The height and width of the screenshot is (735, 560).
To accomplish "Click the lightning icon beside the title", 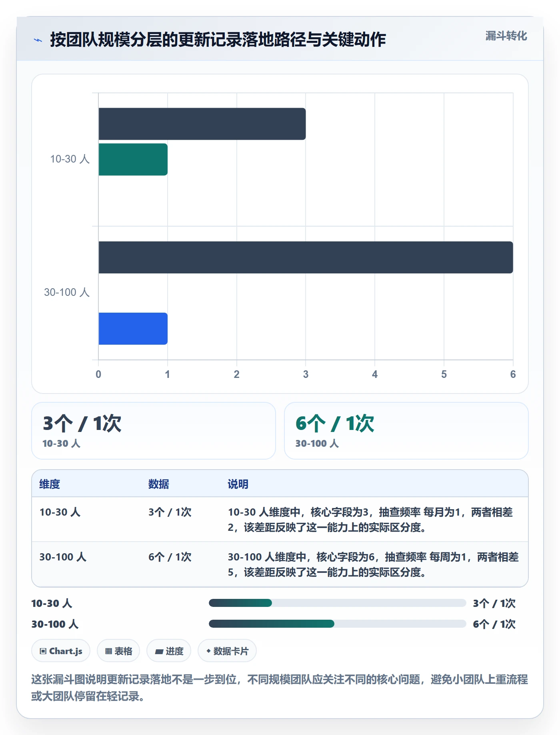I will (x=38, y=40).
